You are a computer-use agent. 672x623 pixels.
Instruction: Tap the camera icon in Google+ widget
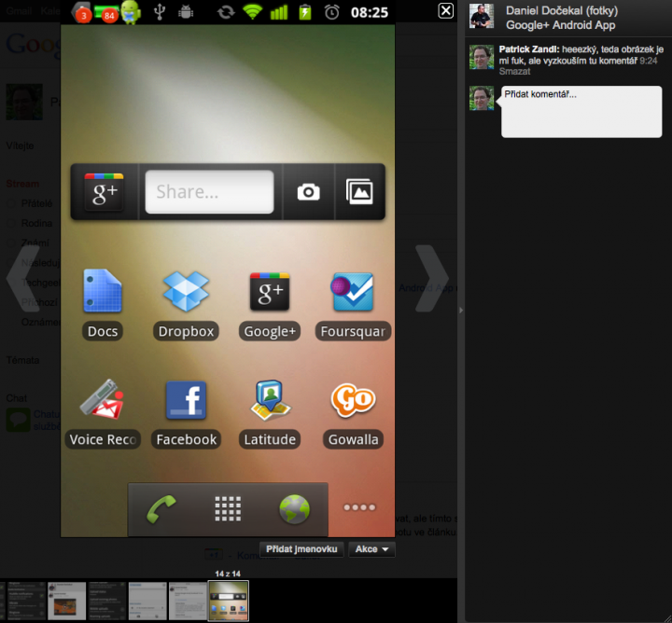pyautogui.click(x=309, y=192)
